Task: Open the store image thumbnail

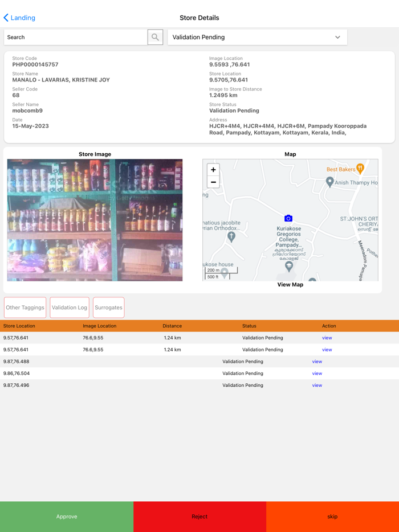Action: [x=95, y=220]
